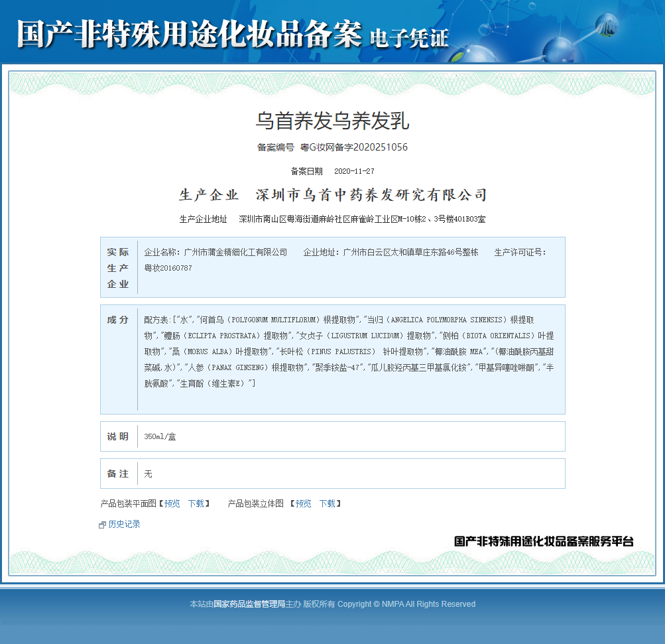The image size is (665, 644).
Task: Click the 备案编号 粤G妆网备字2020251056
Action: [x=332, y=147]
